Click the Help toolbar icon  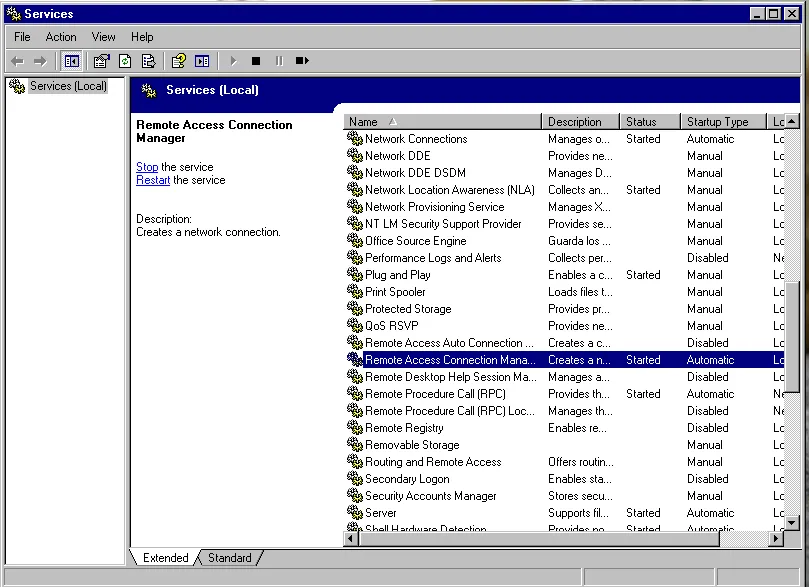tap(179, 61)
